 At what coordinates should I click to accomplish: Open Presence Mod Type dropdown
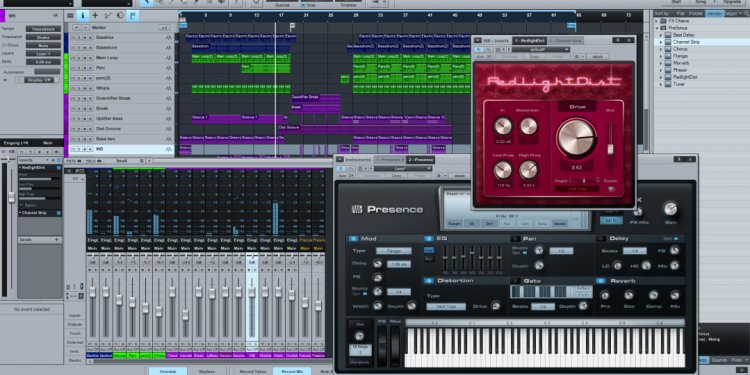[394, 251]
